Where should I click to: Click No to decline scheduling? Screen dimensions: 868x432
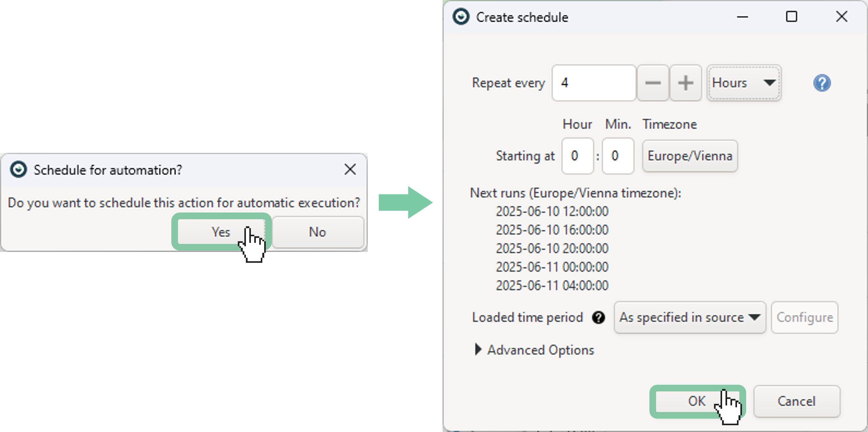point(318,232)
